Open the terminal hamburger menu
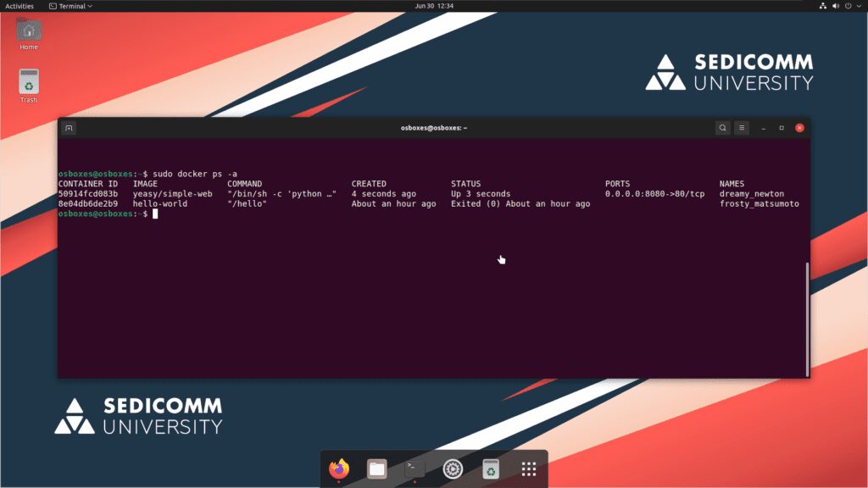 pos(742,128)
